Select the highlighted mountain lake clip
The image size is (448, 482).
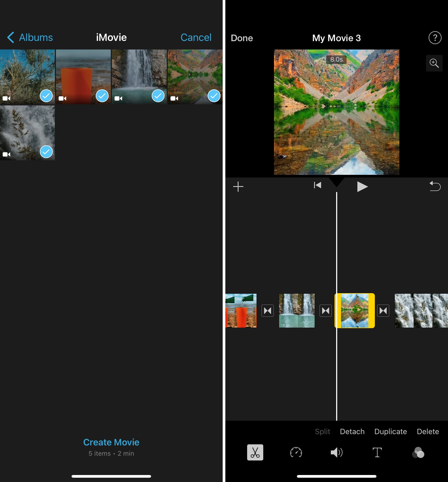(355, 311)
